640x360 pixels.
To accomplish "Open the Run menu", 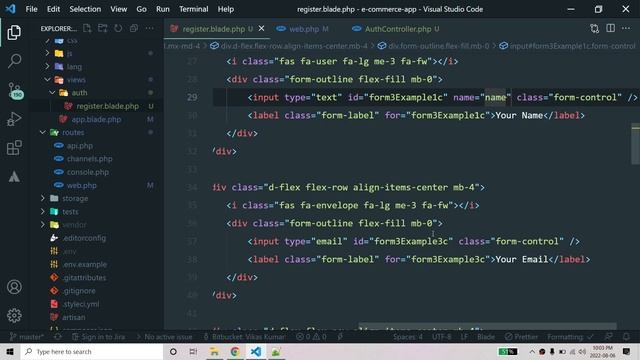I will pyautogui.click(x=162, y=9).
